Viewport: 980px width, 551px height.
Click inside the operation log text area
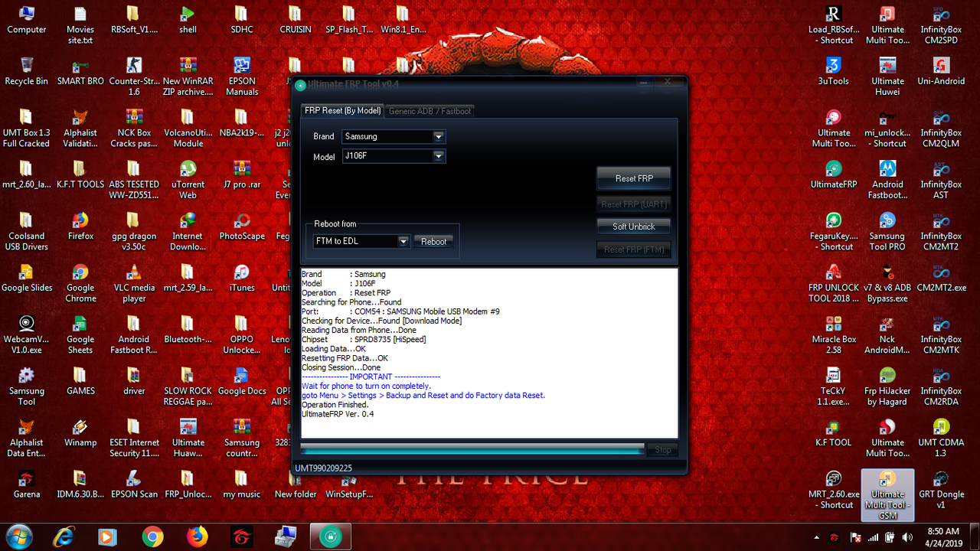coord(489,353)
